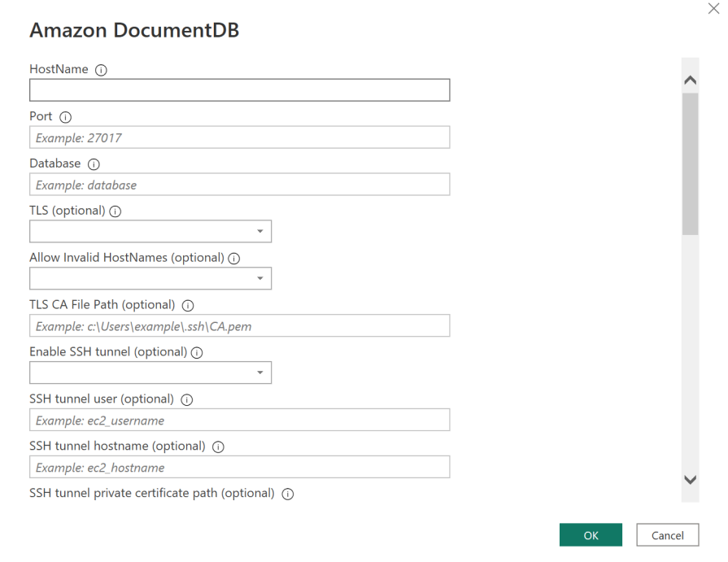Open the TLS dropdown
Viewport: 728px width, 562px height.
(262, 231)
